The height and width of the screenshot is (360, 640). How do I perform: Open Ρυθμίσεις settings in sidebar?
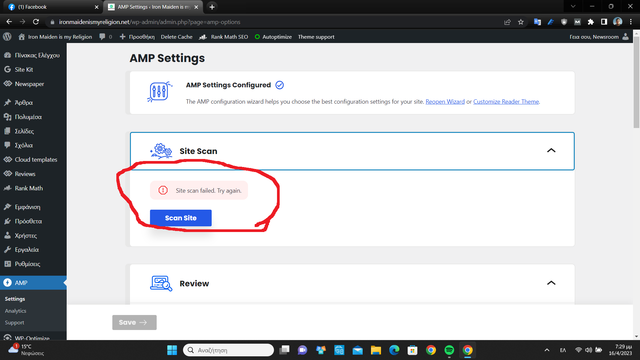[x=33, y=264]
